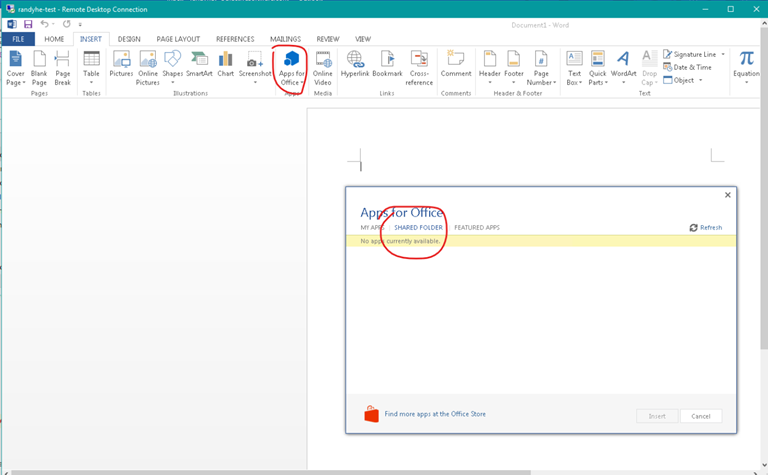Screen dimensions: 768x475
Task: Open the Table insert menu
Action: pos(91,68)
